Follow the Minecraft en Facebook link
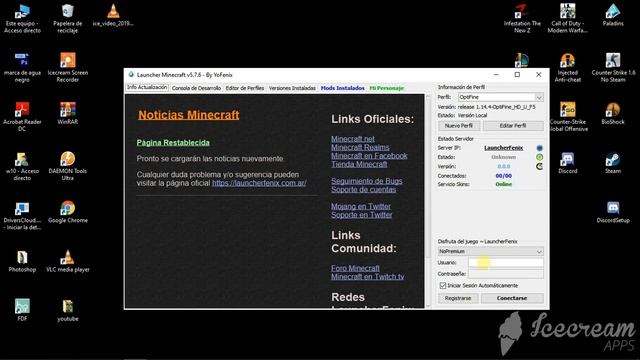Image resolution: width=640 pixels, height=360 pixels. (369, 156)
